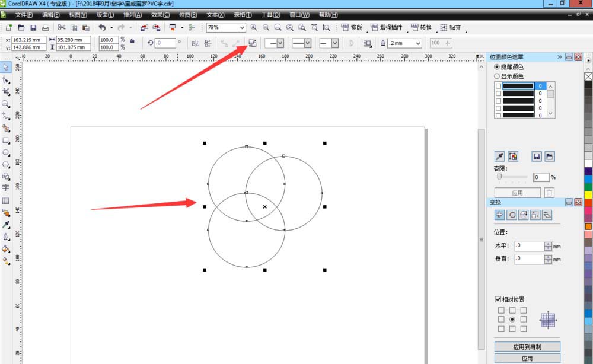Viewport: 593px width, 364px height.
Task: Select the Zoom tool in toolbox
Action: [6, 104]
